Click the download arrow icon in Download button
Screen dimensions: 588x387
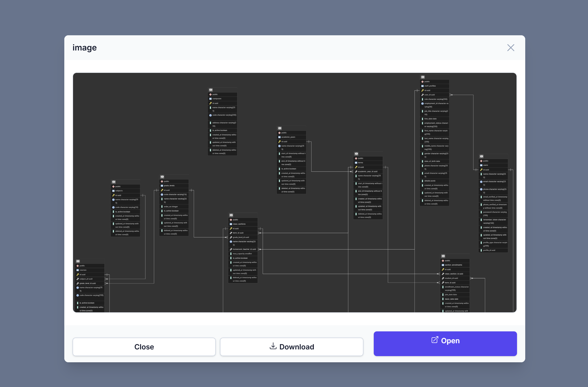pyautogui.click(x=273, y=346)
